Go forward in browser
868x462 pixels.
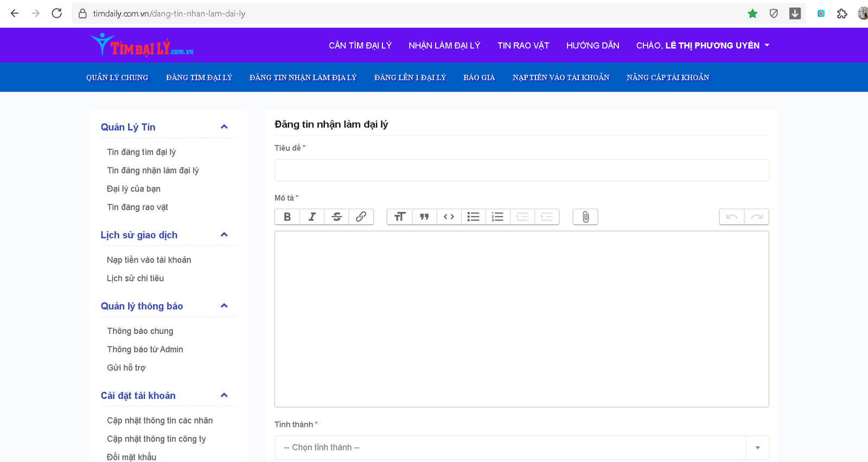coord(35,14)
